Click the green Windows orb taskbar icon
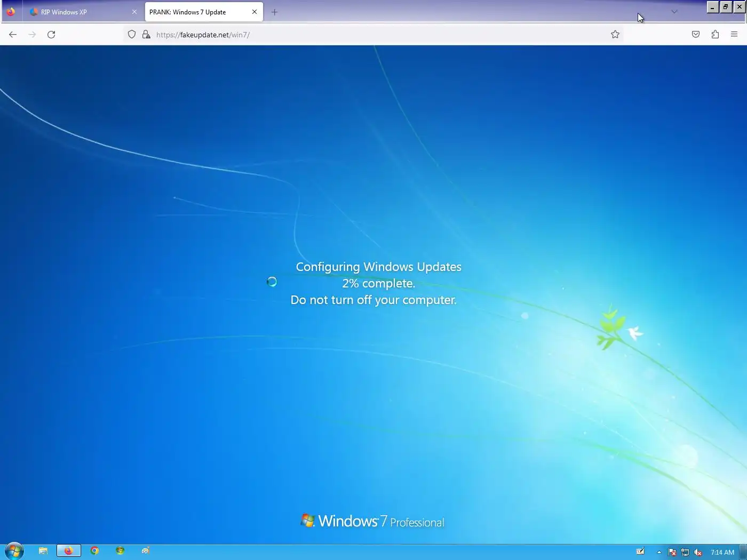747x560 pixels. tap(120, 551)
